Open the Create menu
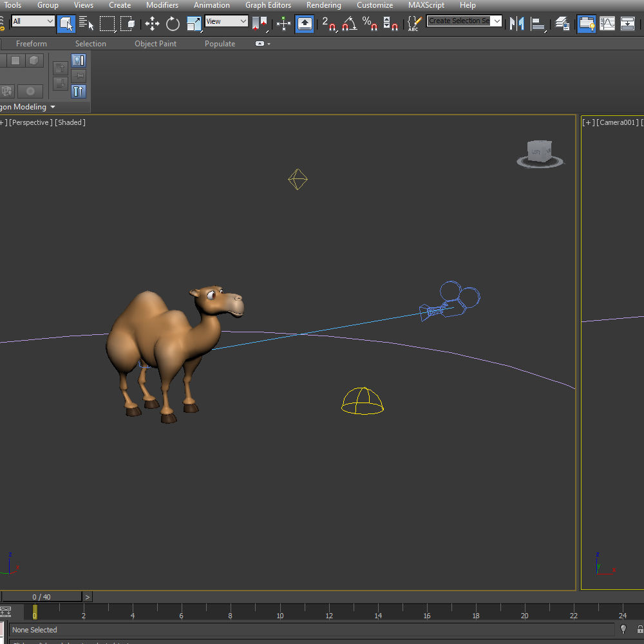 (x=120, y=5)
